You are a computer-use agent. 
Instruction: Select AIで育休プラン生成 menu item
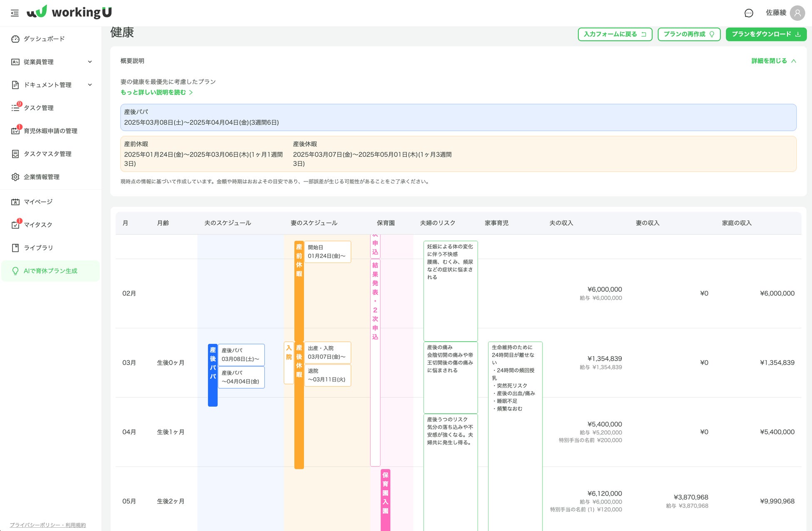coord(50,271)
